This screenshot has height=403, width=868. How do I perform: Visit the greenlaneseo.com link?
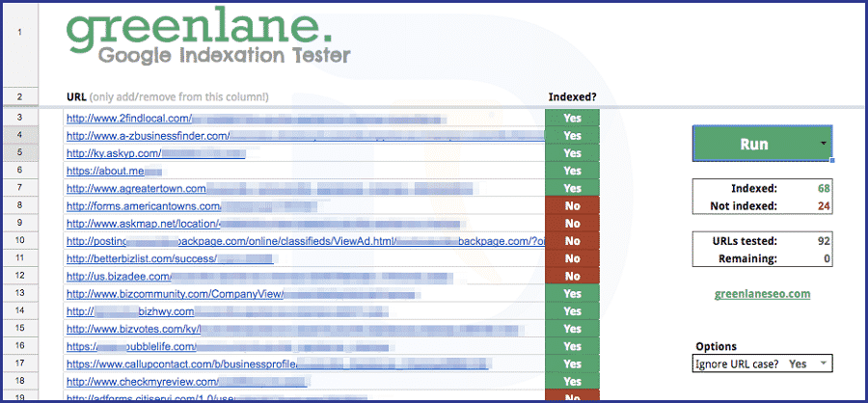[762, 294]
